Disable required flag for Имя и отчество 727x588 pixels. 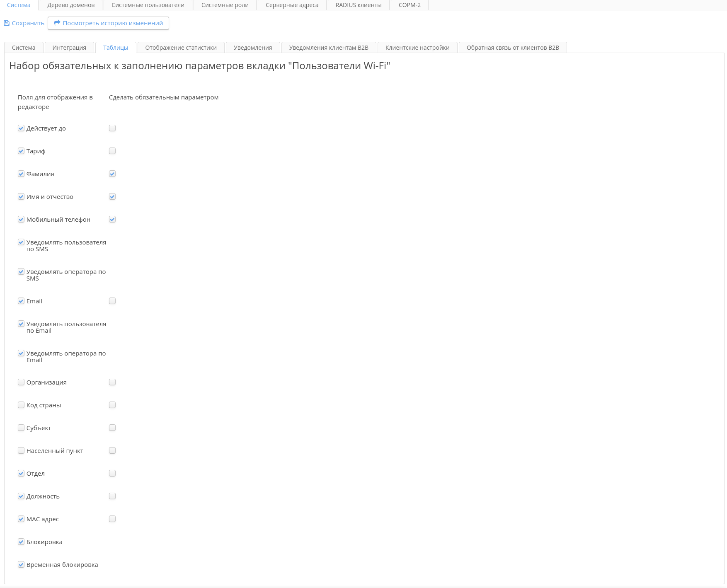coord(112,196)
